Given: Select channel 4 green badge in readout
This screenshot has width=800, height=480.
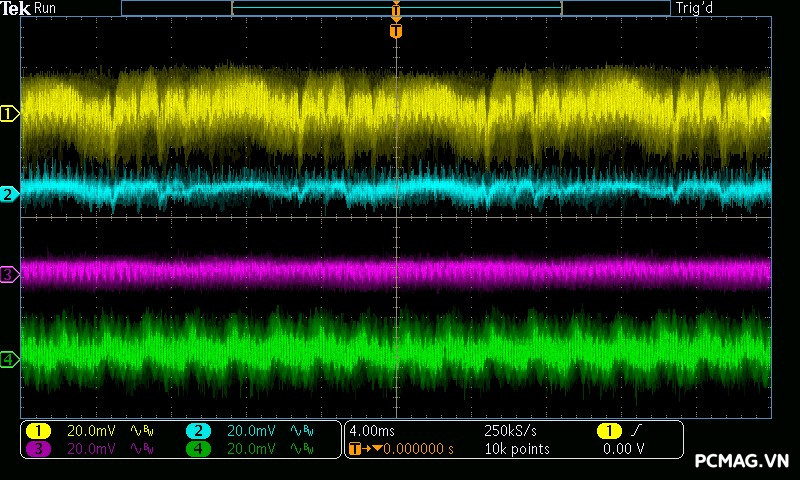Looking at the screenshot, I should click(199, 449).
